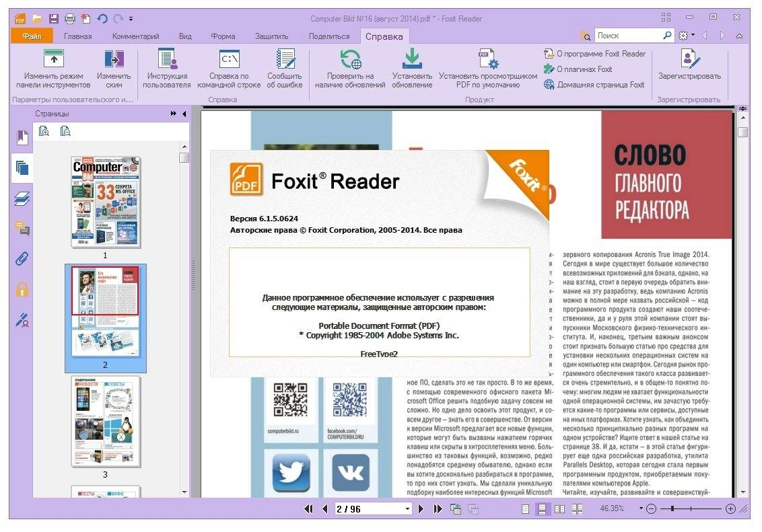Click the Foxit Reader about splash dialog

pyautogui.click(x=380, y=264)
